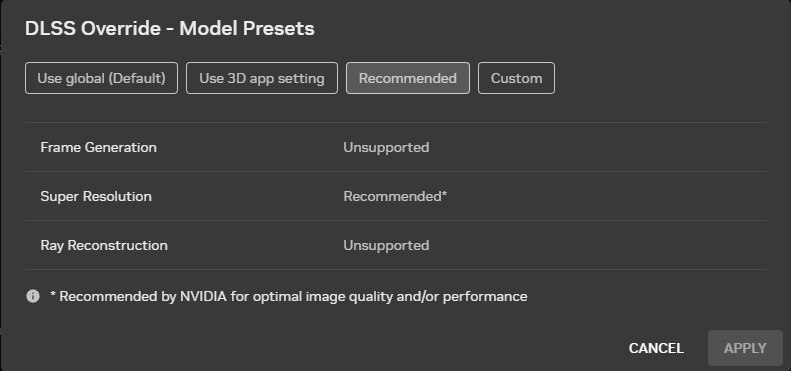The image size is (791, 371).
Task: Cancel the DLSS Override dialog
Action: click(x=656, y=348)
